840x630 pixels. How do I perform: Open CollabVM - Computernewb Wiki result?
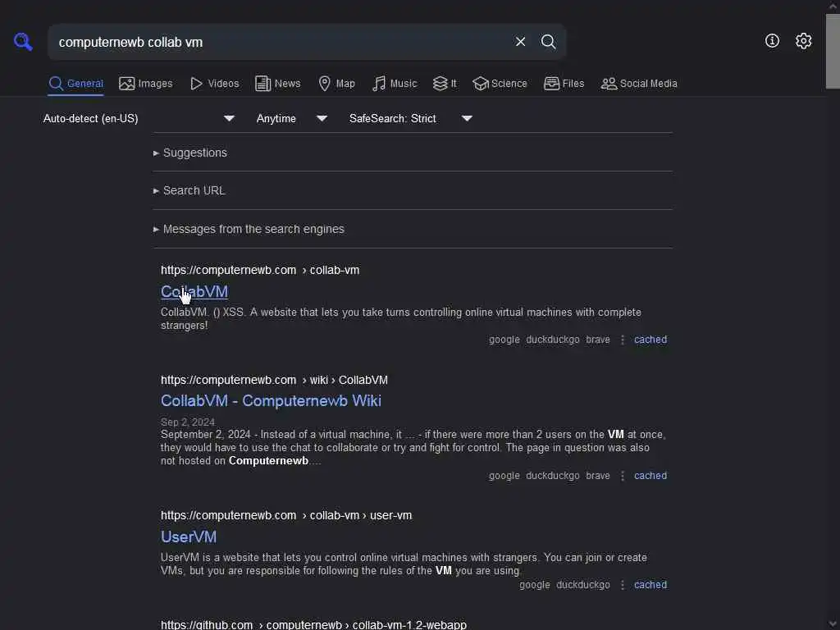(x=271, y=400)
